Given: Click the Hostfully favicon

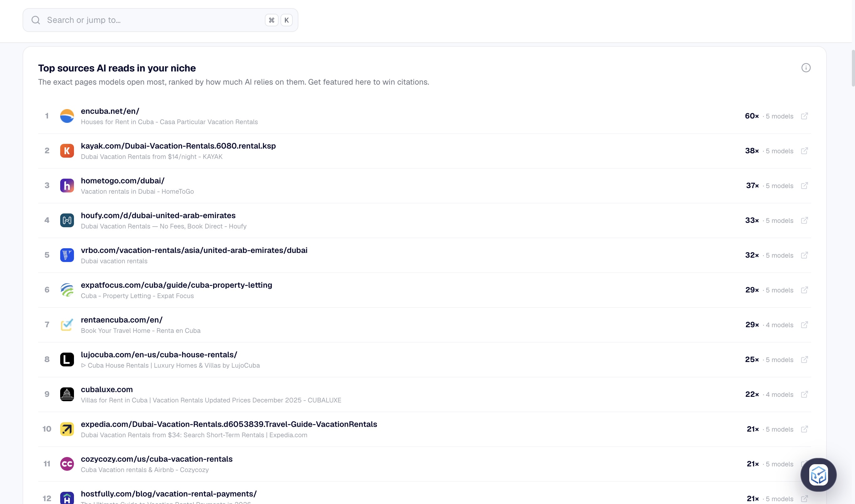Looking at the screenshot, I should tap(67, 498).
